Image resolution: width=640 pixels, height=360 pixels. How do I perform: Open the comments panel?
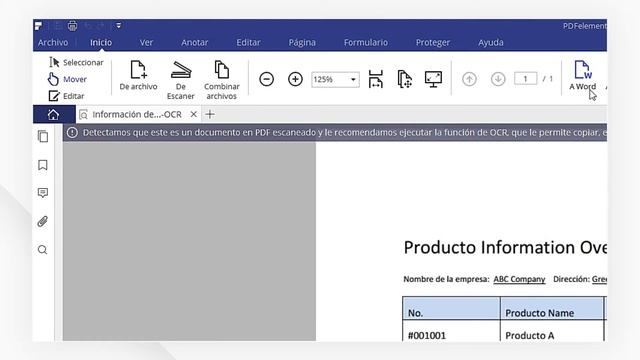(43, 193)
